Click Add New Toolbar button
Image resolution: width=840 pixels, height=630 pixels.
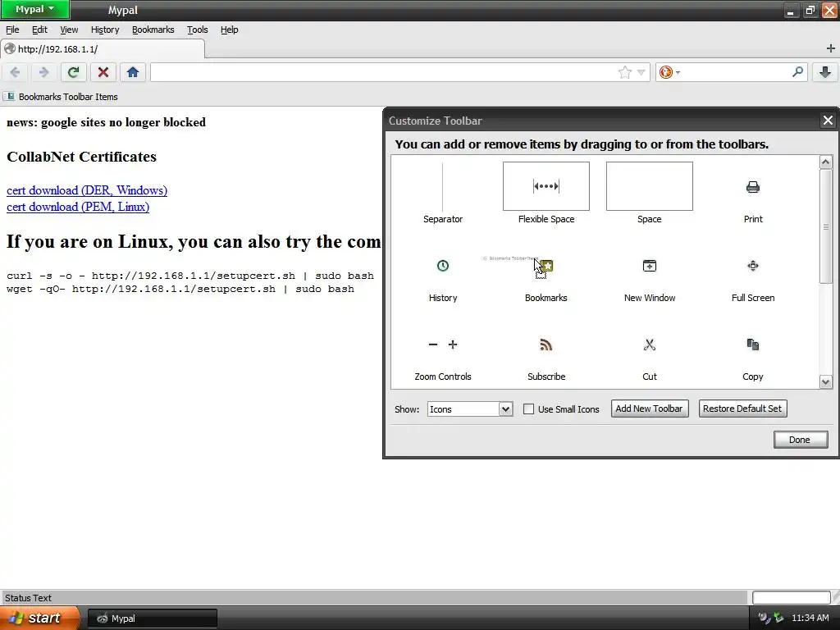(x=650, y=409)
